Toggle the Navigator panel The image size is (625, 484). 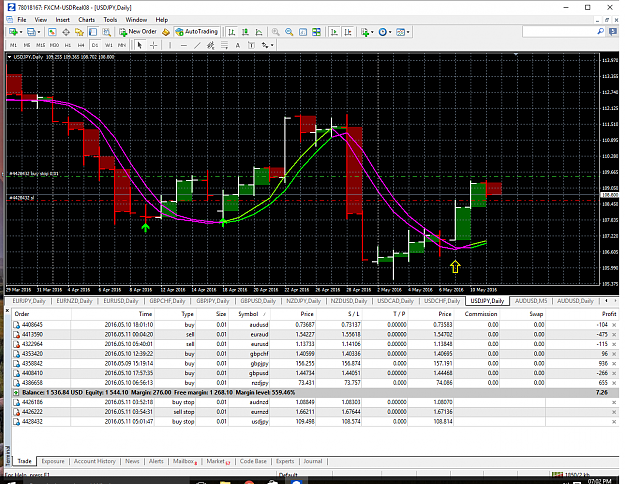(79, 32)
